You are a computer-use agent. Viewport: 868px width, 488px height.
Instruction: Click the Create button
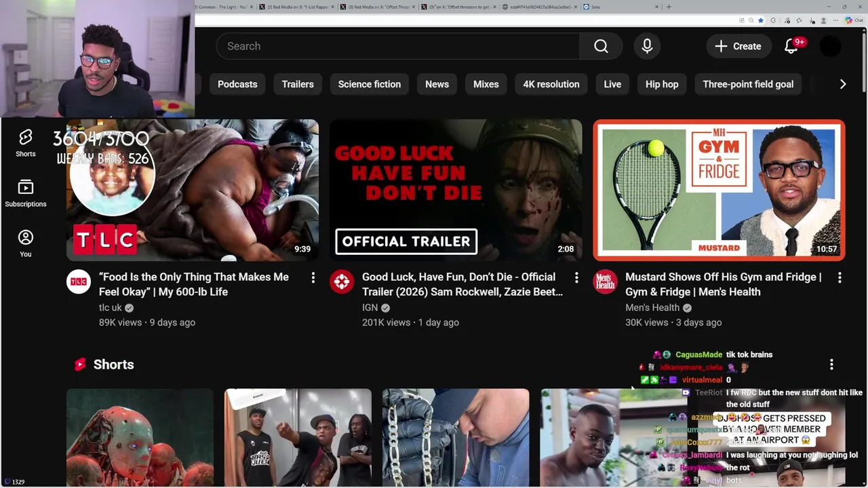point(738,46)
